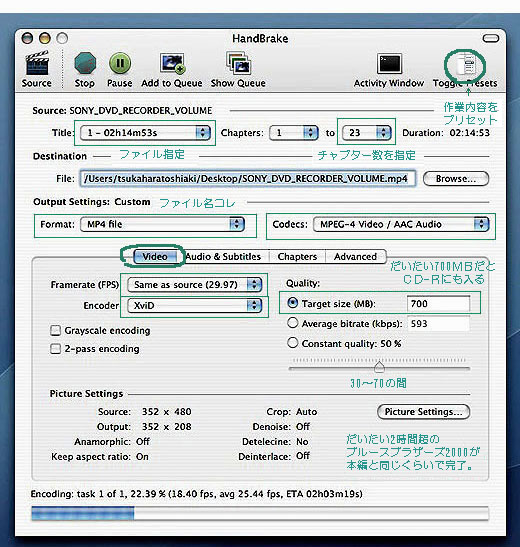The image size is (520, 547).
Task: Click the Output Settings: Custom label
Action: point(92,202)
